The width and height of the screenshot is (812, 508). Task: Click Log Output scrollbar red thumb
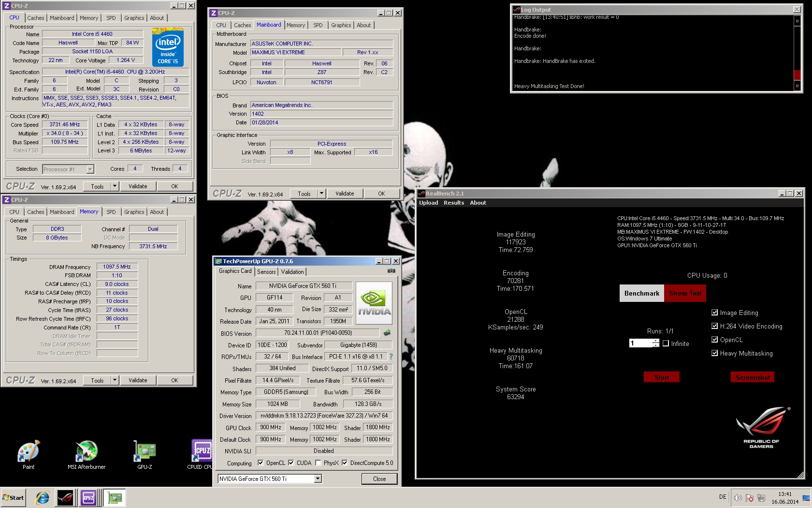[797, 75]
